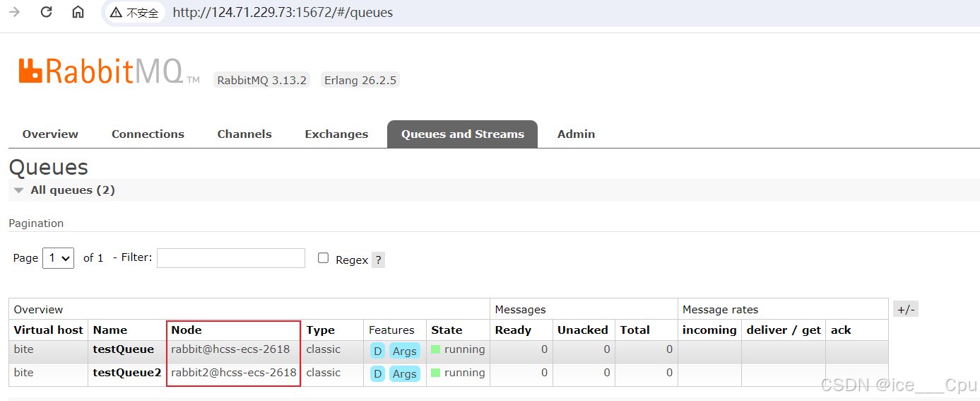Viewport: 980px width, 401px height.
Task: Click the browser forward arrow
Action: click(14, 12)
